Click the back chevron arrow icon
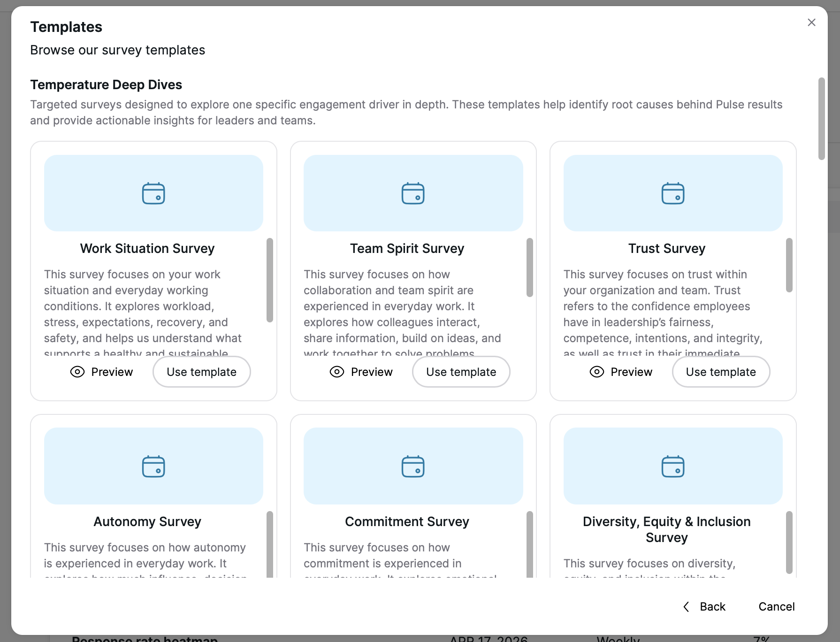The image size is (840, 642). [686, 607]
